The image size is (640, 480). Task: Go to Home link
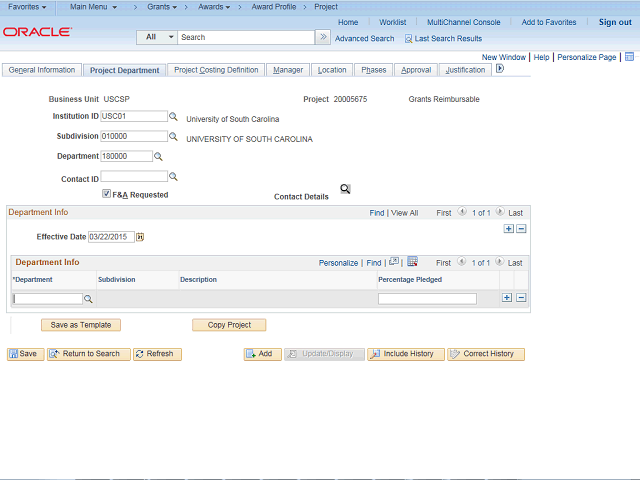point(348,22)
